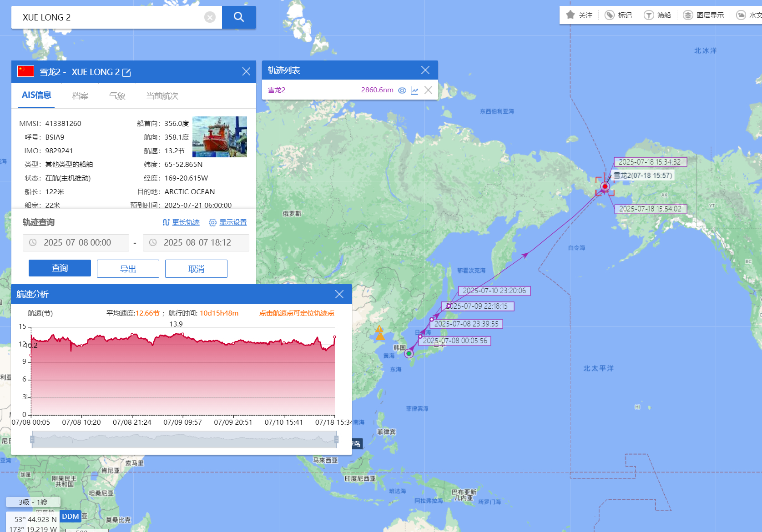The height and width of the screenshot is (532, 762).
Task: Click the 更长轨迹 link
Action: coord(186,222)
